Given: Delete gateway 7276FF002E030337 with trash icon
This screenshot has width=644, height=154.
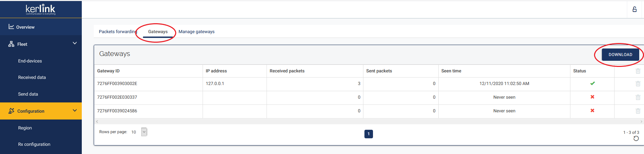Looking at the screenshot, I should tap(638, 97).
